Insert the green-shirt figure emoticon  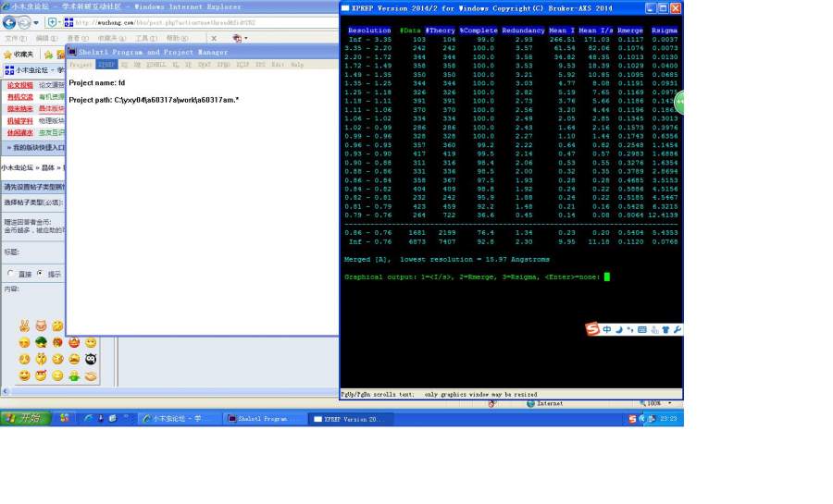click(x=74, y=376)
